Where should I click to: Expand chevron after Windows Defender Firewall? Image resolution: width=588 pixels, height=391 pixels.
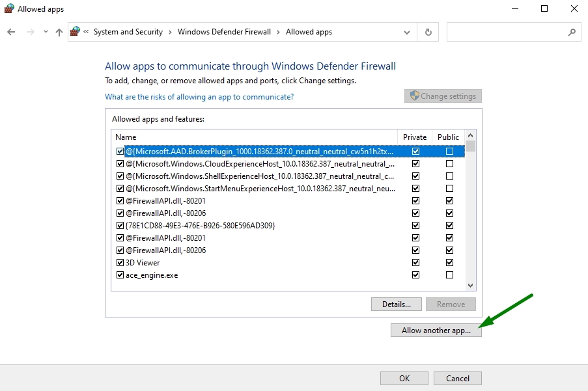point(278,33)
